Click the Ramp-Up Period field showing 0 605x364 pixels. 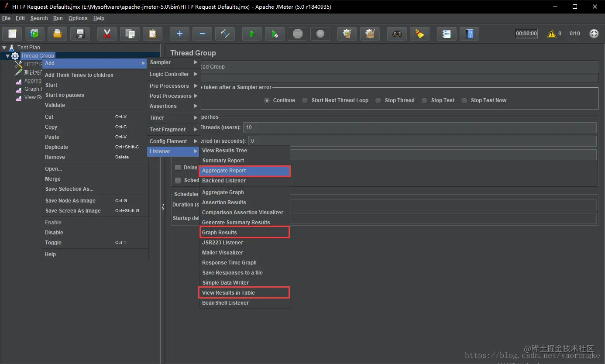pos(423,141)
